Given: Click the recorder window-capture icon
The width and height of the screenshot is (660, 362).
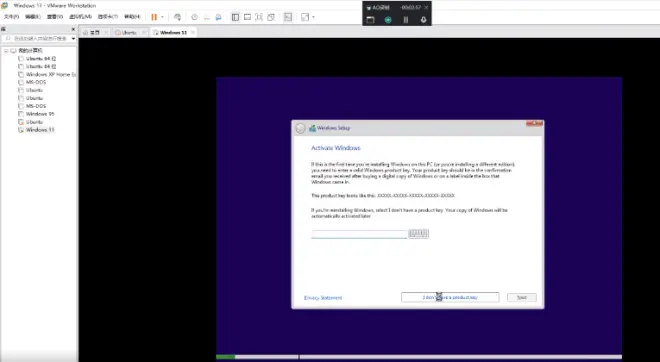Looking at the screenshot, I should point(370,20).
